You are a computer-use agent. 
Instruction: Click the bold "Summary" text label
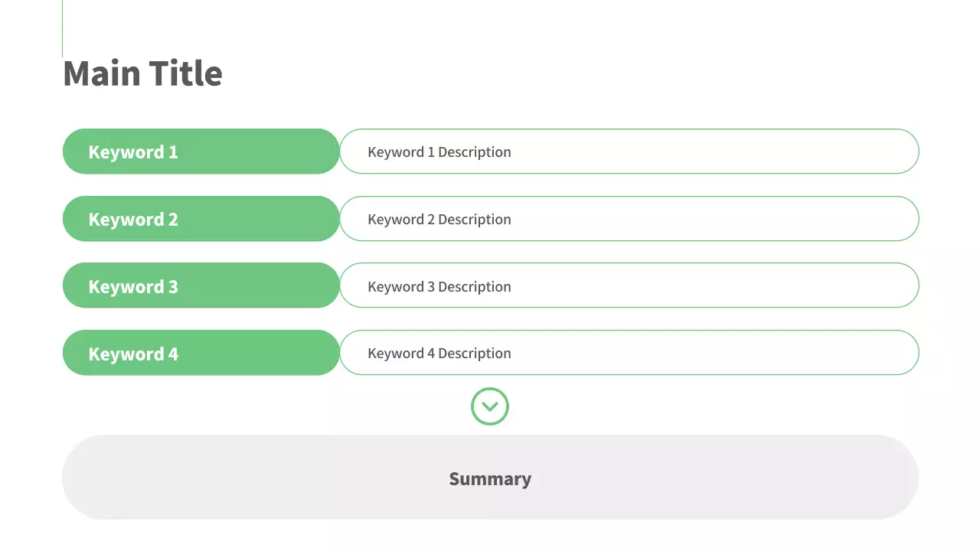point(490,479)
